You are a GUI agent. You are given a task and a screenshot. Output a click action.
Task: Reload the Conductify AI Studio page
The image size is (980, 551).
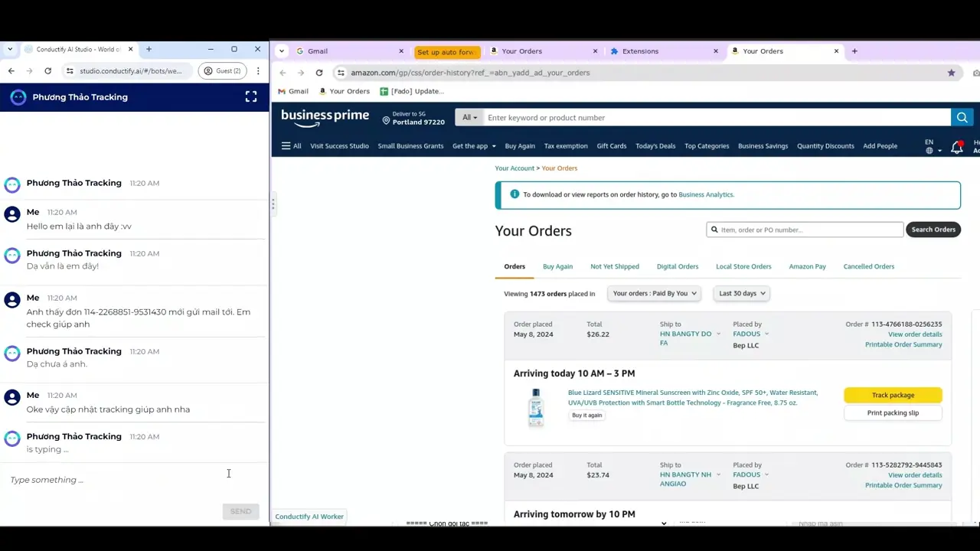point(47,71)
